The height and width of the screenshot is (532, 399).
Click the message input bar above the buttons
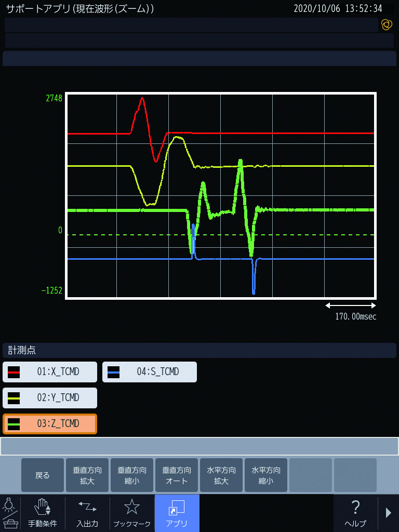199,446
